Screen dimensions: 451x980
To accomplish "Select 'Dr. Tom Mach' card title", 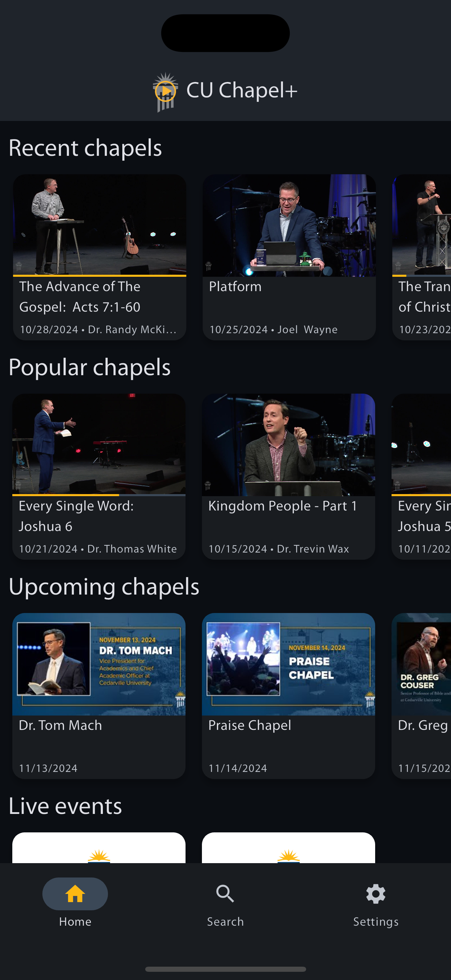I will click(60, 725).
